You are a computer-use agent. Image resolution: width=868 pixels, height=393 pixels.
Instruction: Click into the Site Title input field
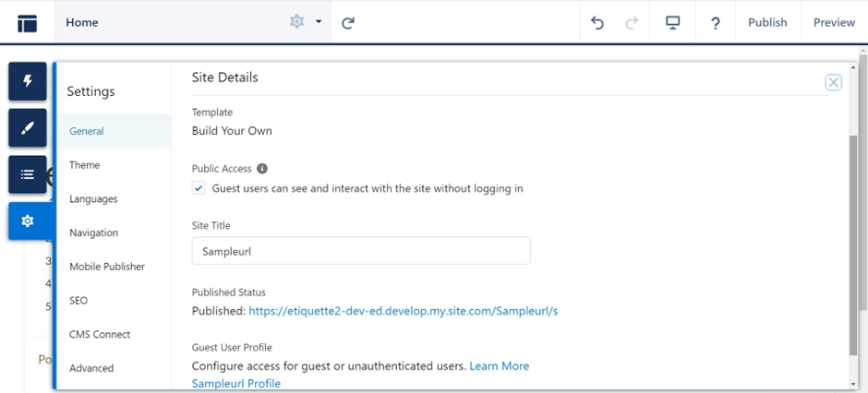click(x=361, y=251)
